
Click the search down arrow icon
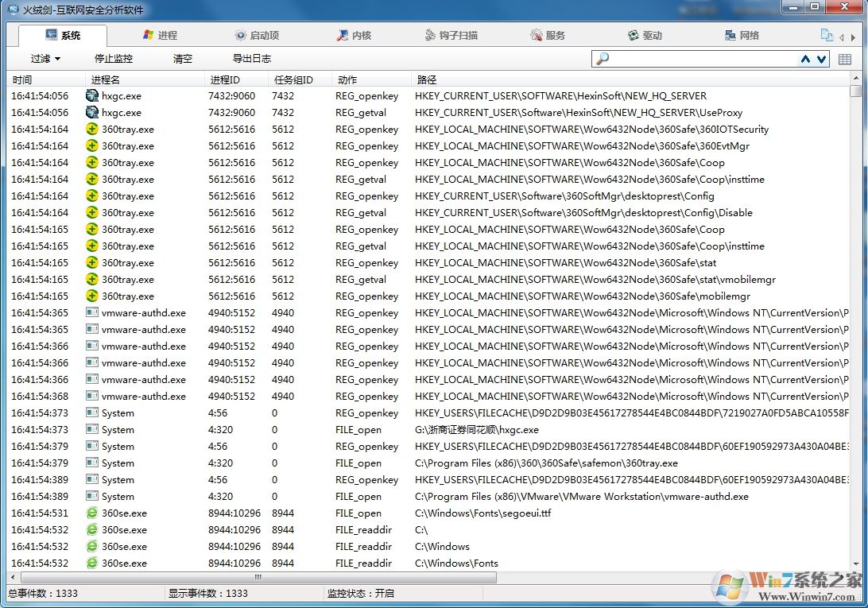tap(821, 59)
